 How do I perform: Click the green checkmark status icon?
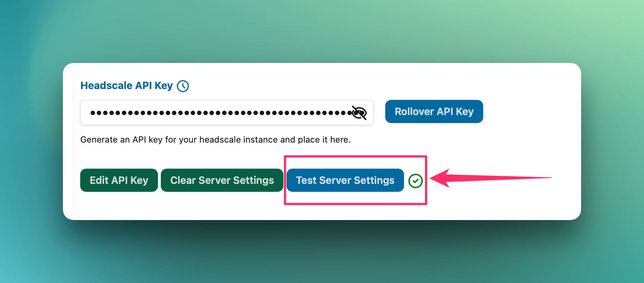(416, 181)
